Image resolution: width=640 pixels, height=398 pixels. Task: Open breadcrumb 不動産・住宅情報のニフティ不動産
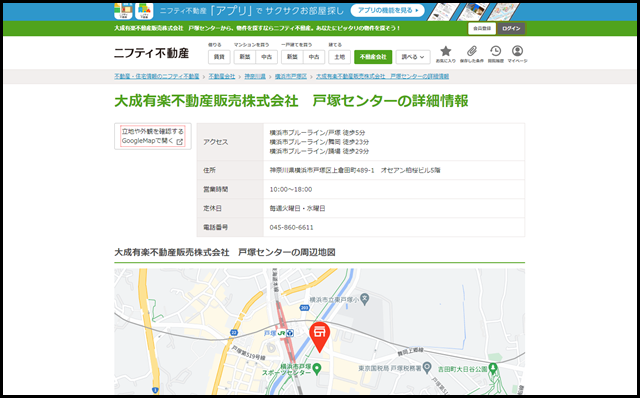pos(157,76)
